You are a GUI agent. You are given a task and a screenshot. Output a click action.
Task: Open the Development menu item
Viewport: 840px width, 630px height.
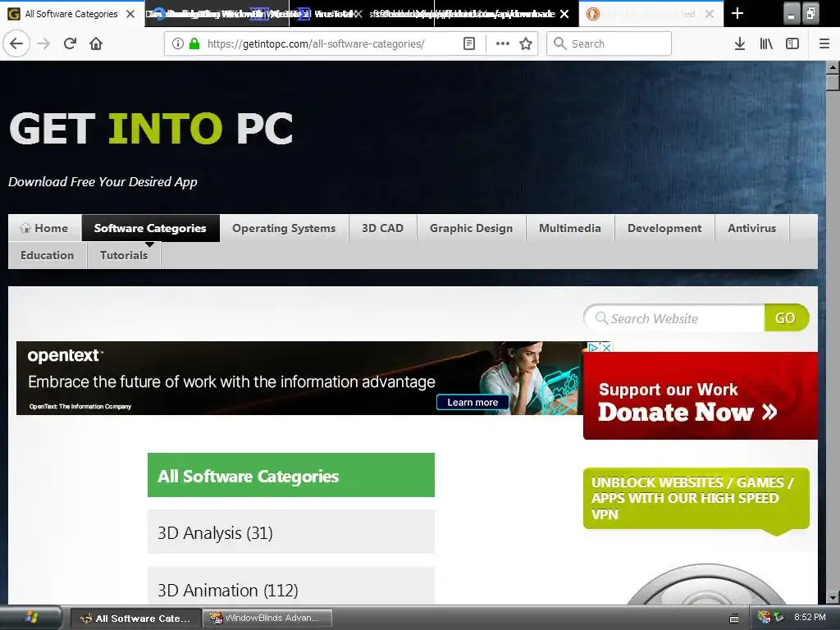tap(664, 228)
